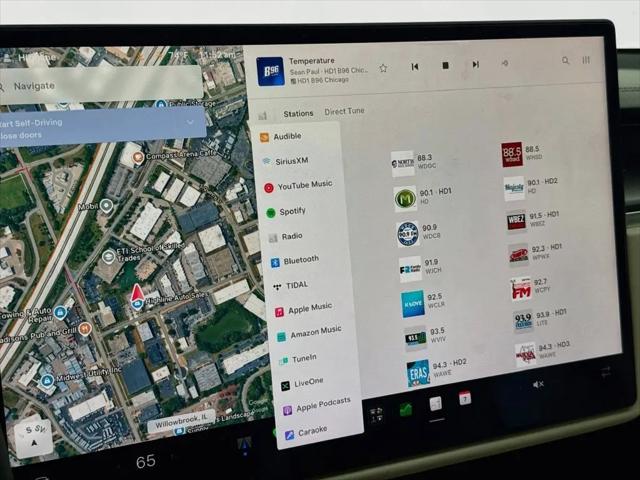Stop radio playback
Viewport: 640px width, 480px height.
[445, 65]
